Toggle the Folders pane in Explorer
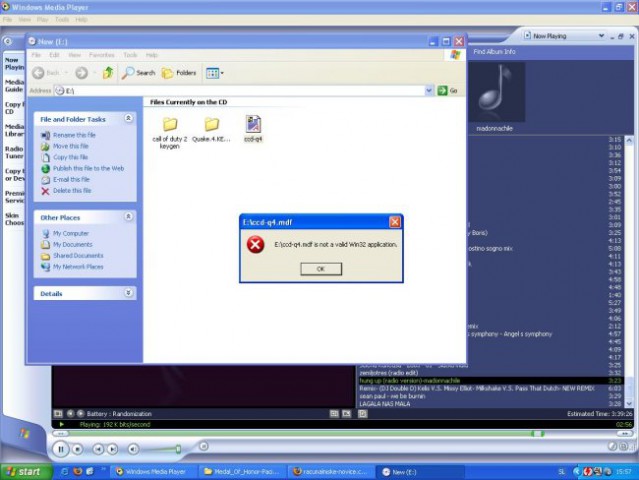This screenshot has height=480, width=639. pyautogui.click(x=179, y=73)
